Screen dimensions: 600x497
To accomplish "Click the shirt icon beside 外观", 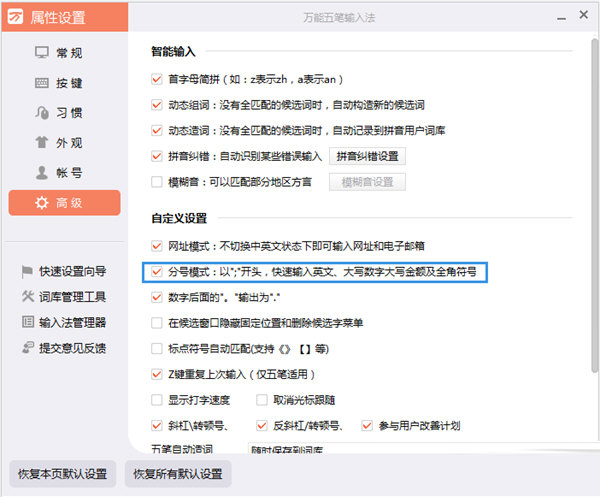I will (42, 142).
